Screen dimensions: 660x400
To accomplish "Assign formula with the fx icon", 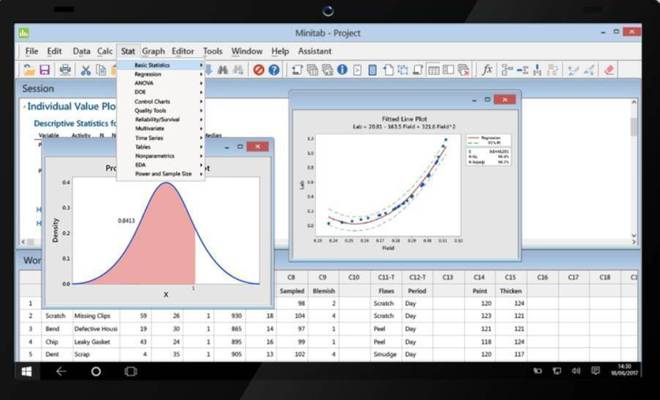I will [x=487, y=70].
